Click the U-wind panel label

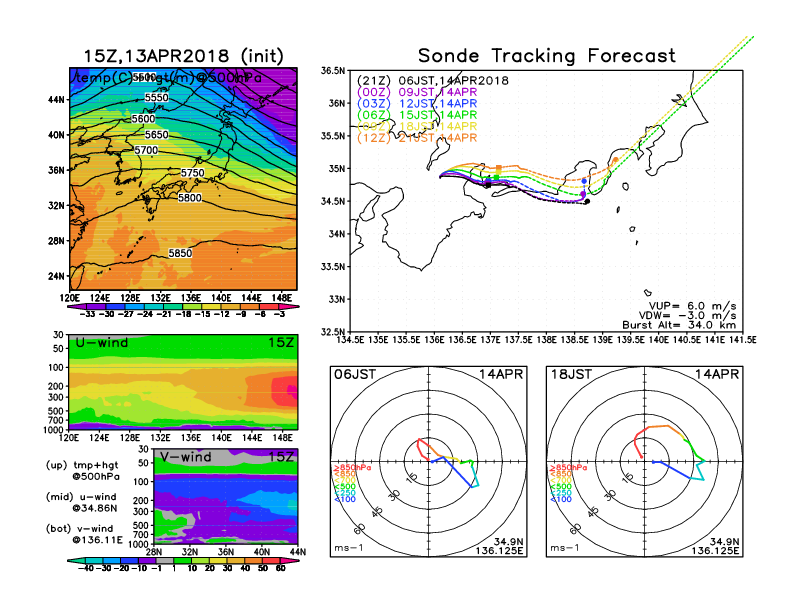point(100,343)
